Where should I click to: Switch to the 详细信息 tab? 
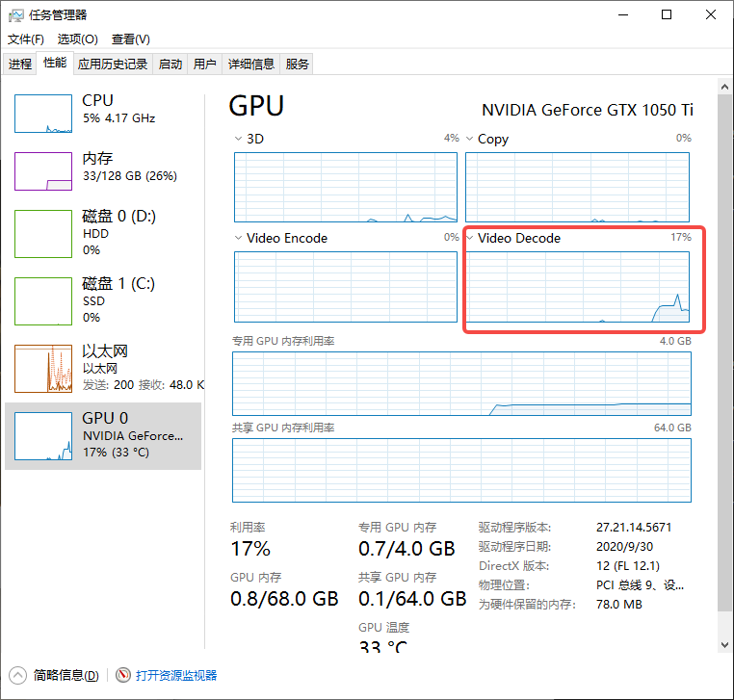click(250, 64)
